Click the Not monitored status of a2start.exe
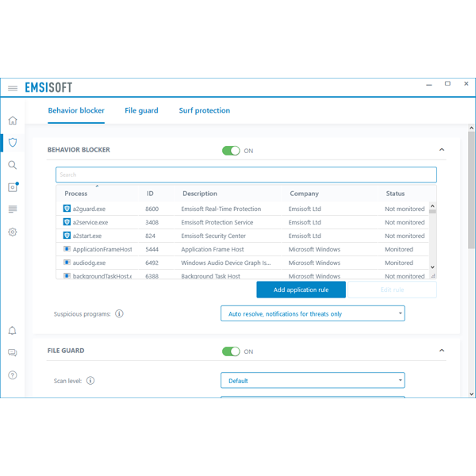 pos(405,236)
